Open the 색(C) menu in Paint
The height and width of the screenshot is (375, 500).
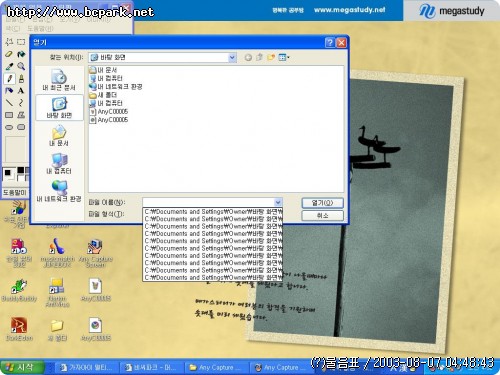click(x=13, y=29)
